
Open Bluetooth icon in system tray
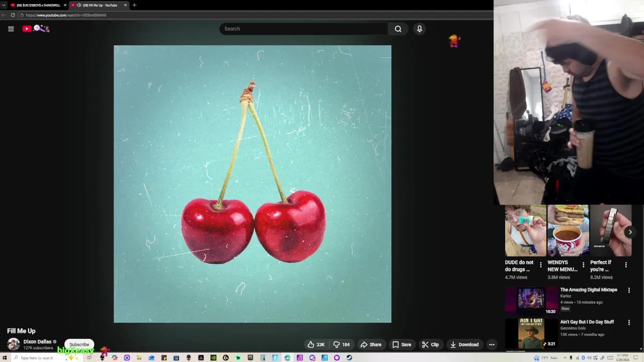tap(583, 357)
